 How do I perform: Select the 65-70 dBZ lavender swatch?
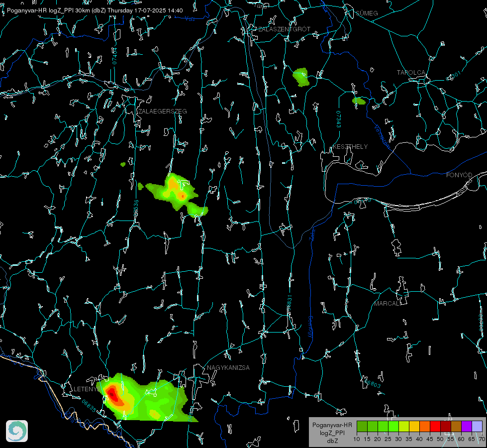click(x=477, y=426)
